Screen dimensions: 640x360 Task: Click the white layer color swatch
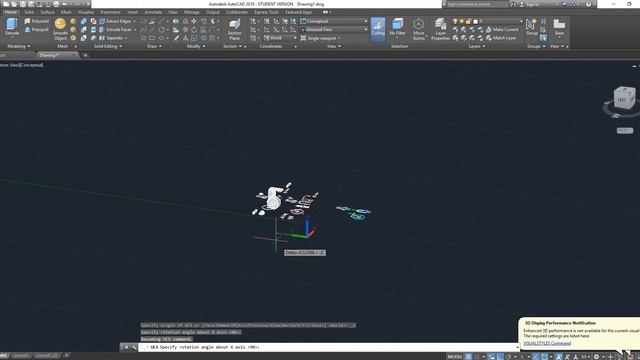click(x=476, y=21)
